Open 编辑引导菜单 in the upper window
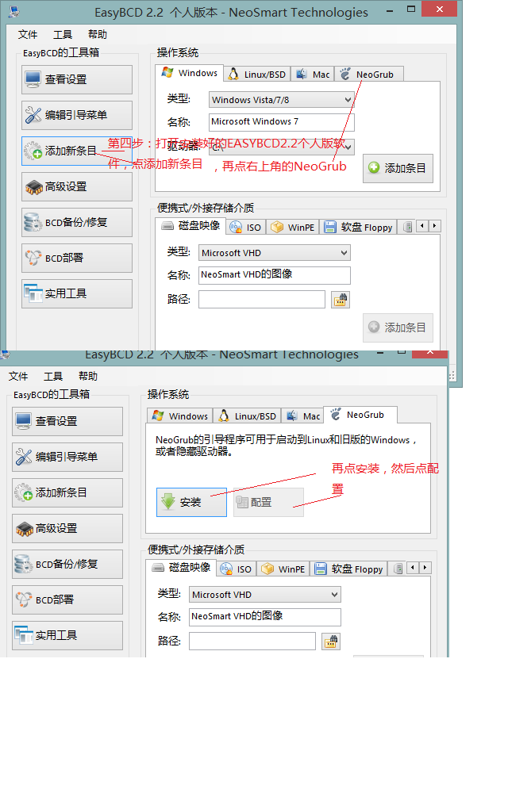The image size is (508, 812). (77, 115)
